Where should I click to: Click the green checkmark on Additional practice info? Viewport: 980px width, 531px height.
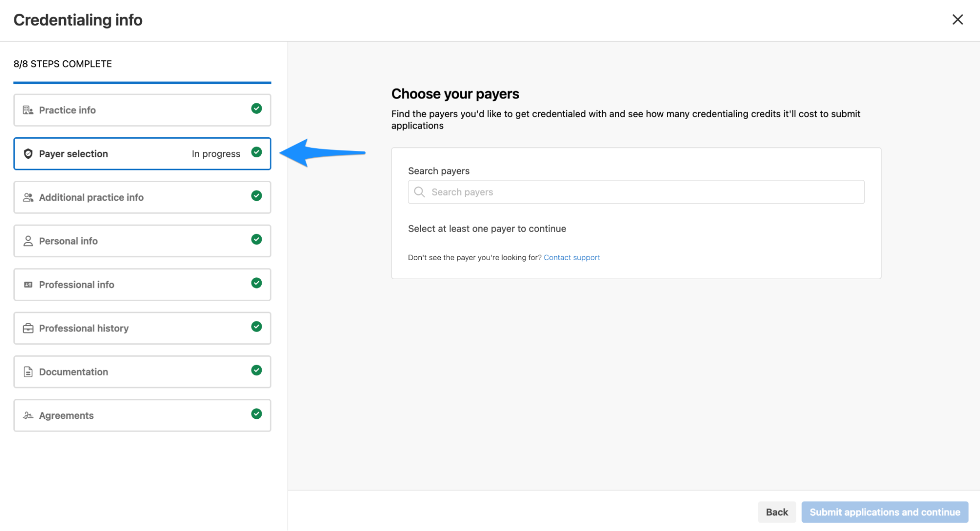pyautogui.click(x=256, y=195)
